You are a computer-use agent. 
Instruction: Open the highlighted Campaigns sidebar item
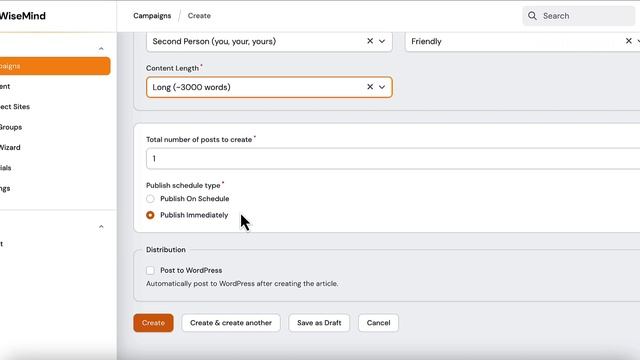click(x=54, y=66)
